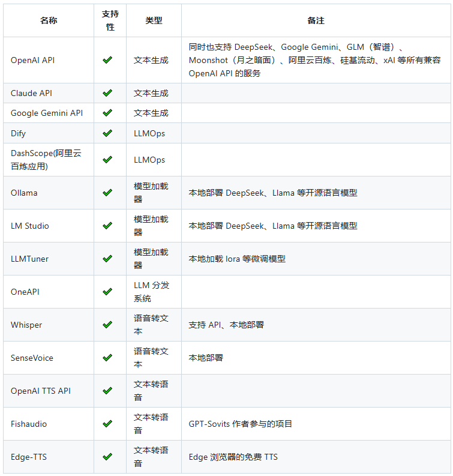453x476 pixels.
Task: Click the checkmark in the Claude API row
Action: point(107,93)
